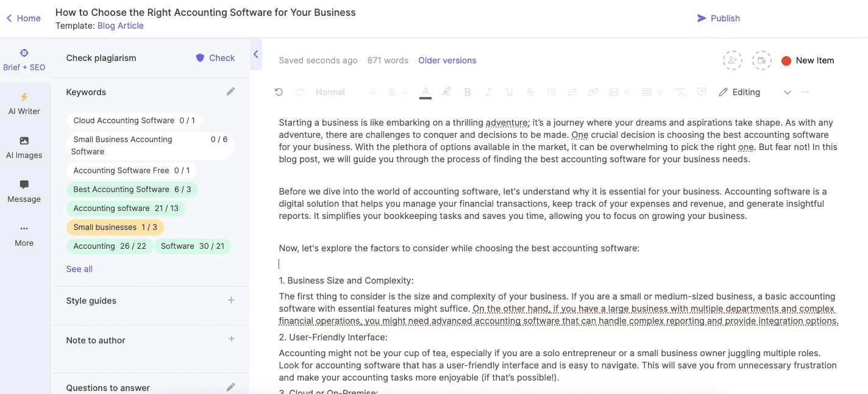This screenshot has width=868, height=394.
Task: Open the AI Writer panel
Action: [x=24, y=104]
